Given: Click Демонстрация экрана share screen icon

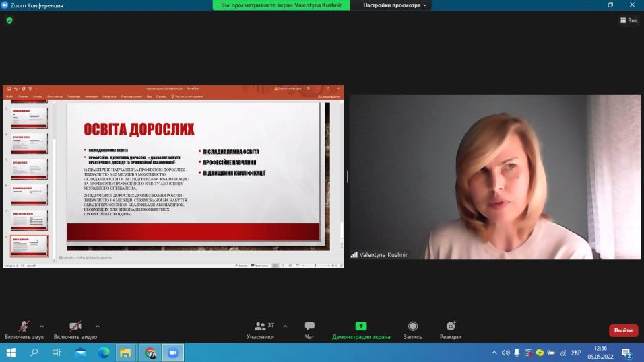Looking at the screenshot, I should pos(361,326).
